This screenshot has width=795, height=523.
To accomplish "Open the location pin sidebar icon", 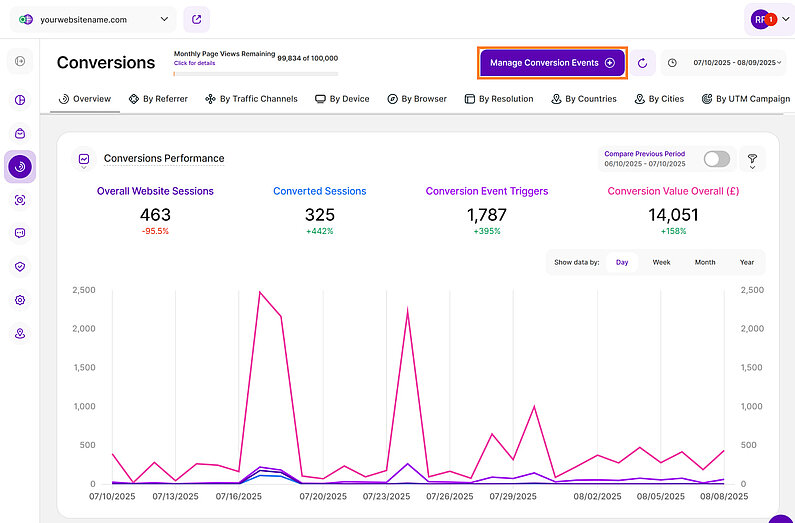I will click(x=20, y=334).
